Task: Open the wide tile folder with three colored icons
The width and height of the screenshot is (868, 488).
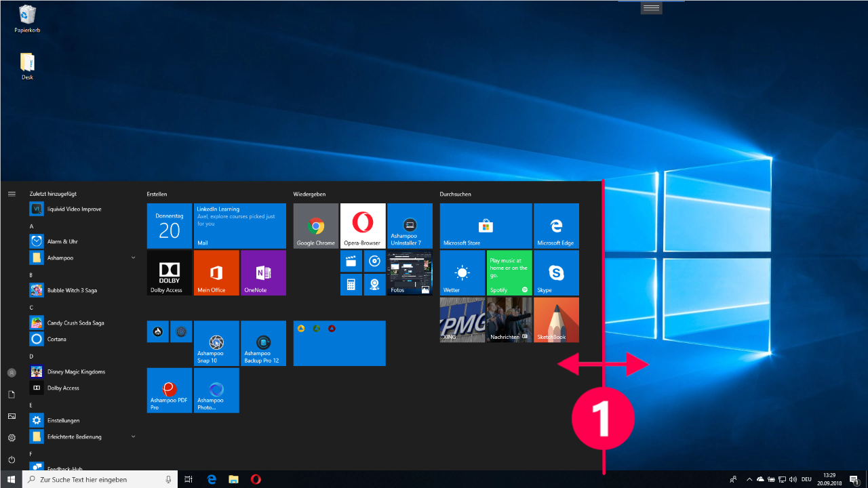Action: pos(340,343)
